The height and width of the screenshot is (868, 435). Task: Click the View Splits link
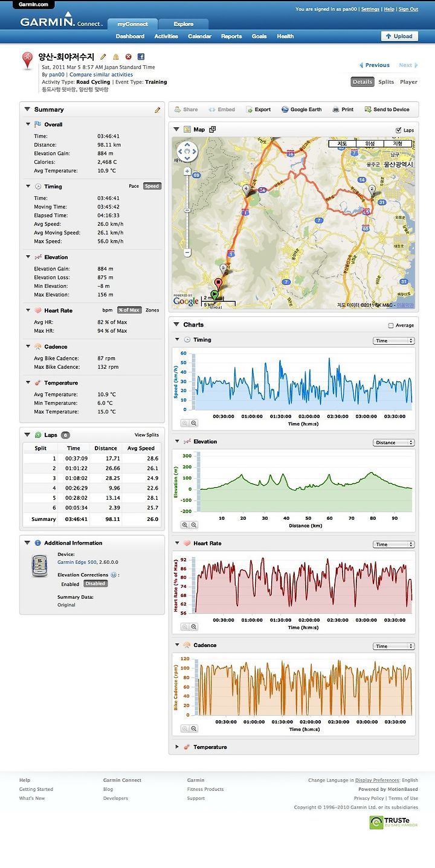(x=147, y=435)
